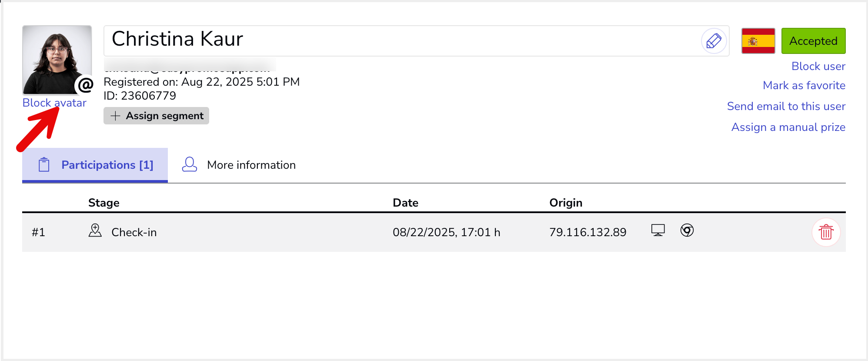Viewport: 868px width, 361px height.
Task: Open Send email to this user
Action: pos(786,106)
